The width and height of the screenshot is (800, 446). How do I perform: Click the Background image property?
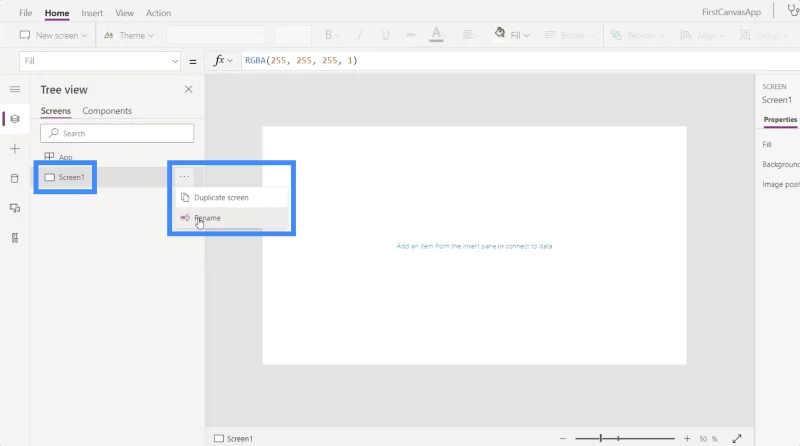(781, 164)
